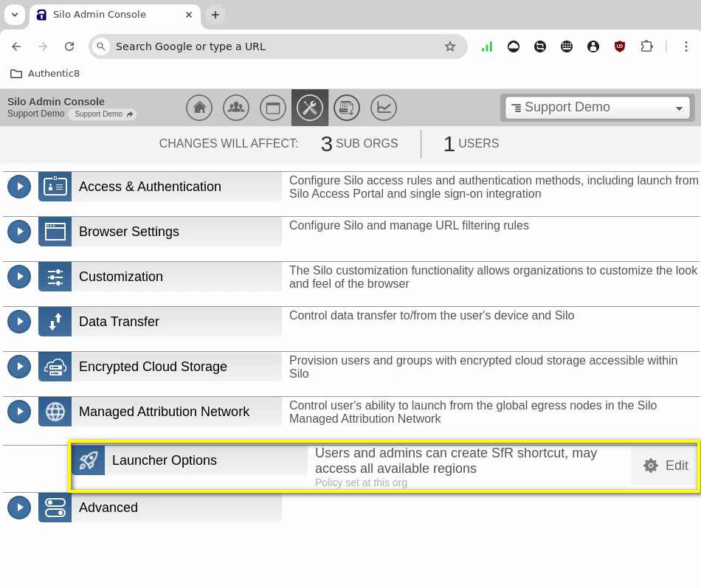Viewport: 701px width, 588px height.
Task: Open the browser window icon in console toolbar
Action: point(273,108)
